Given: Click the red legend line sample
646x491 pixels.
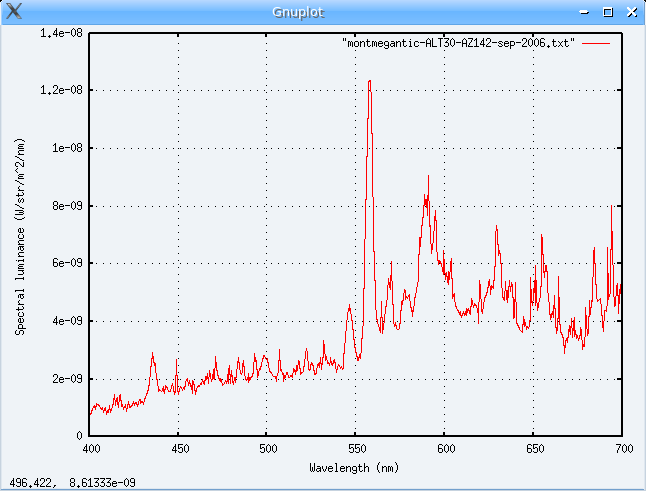Looking at the screenshot, I should click(596, 45).
